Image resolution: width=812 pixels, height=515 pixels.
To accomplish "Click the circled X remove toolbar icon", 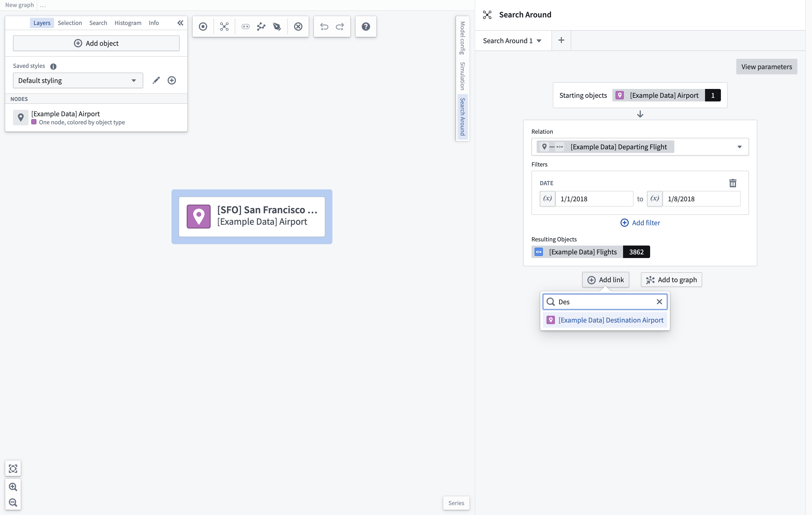I will (x=298, y=27).
